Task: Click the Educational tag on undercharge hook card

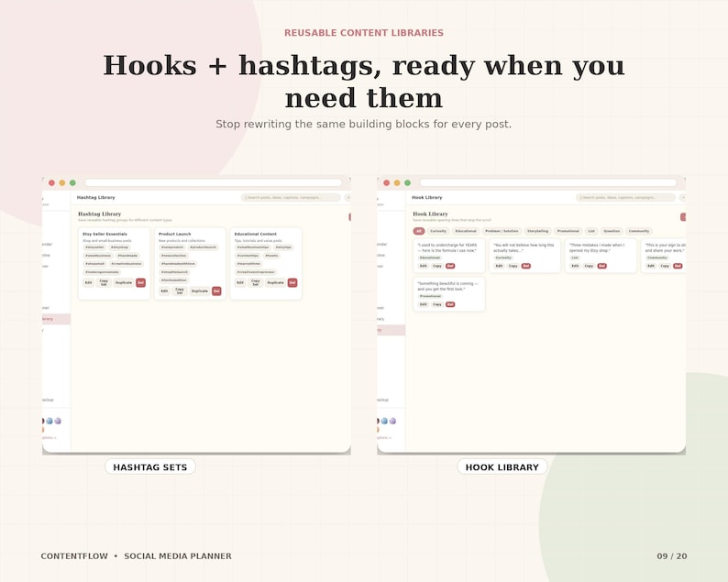Action: pos(430,258)
